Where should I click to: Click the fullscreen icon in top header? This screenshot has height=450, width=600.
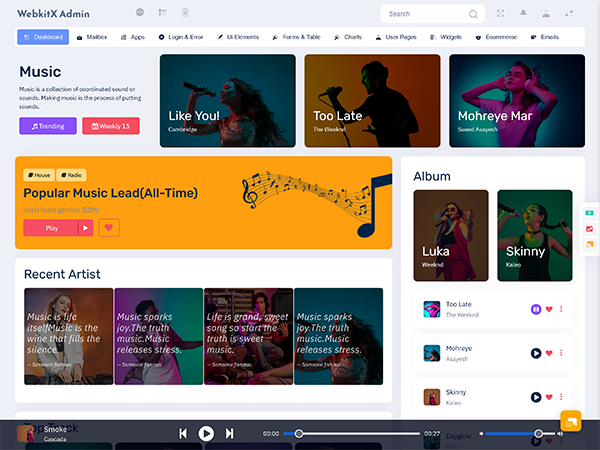coord(570,14)
